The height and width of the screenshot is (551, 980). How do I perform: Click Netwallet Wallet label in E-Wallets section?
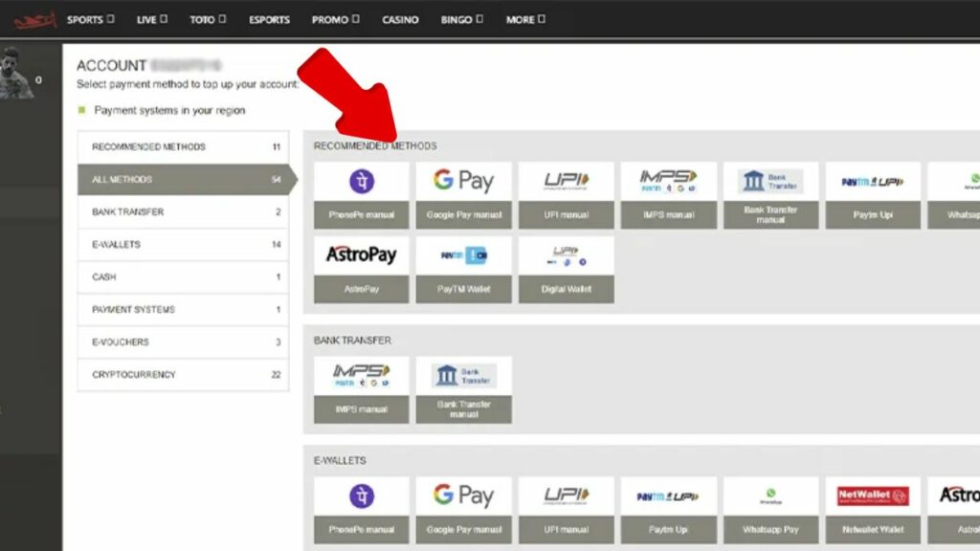point(873,530)
